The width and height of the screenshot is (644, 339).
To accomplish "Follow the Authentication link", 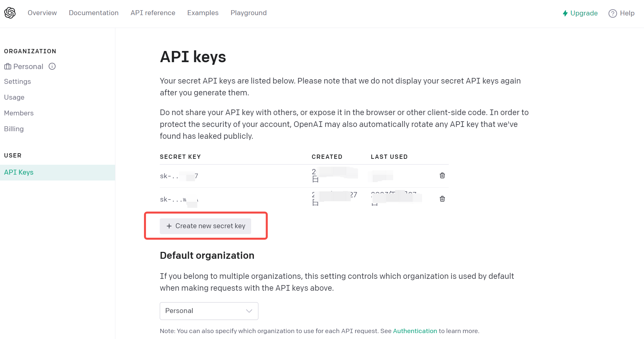I will coord(415,331).
